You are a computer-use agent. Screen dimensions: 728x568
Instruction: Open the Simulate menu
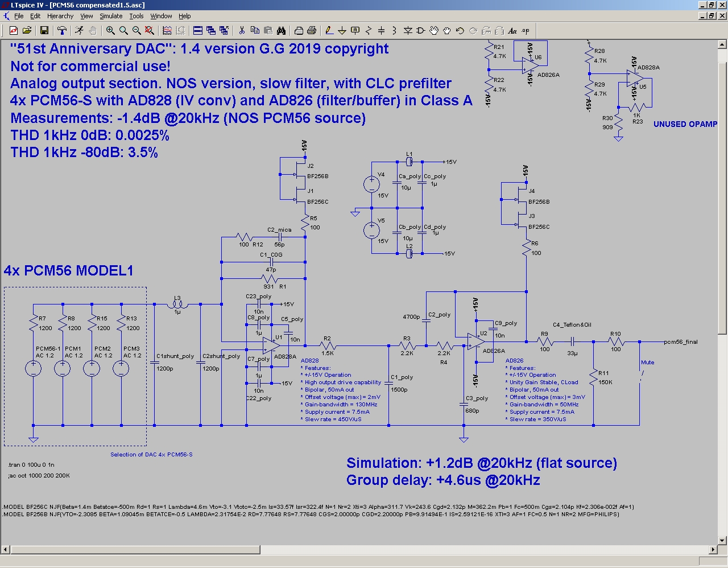pos(111,16)
